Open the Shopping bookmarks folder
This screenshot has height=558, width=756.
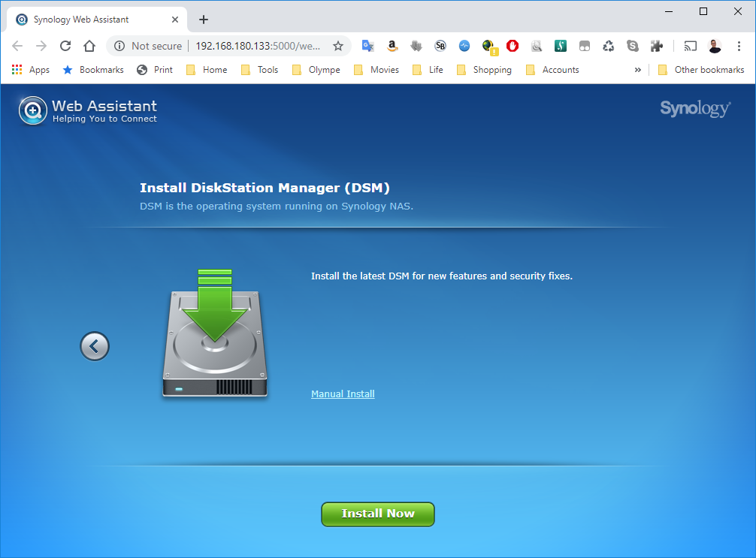pyautogui.click(x=484, y=69)
